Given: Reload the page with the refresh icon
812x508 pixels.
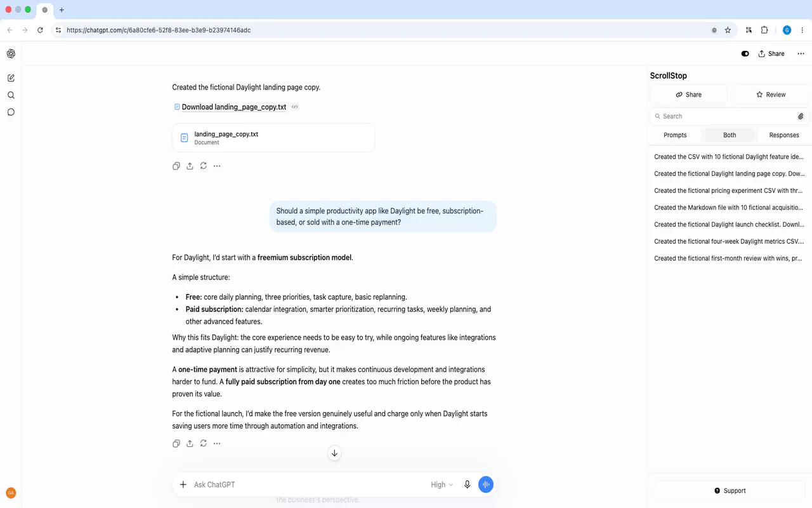Looking at the screenshot, I should pyautogui.click(x=40, y=30).
